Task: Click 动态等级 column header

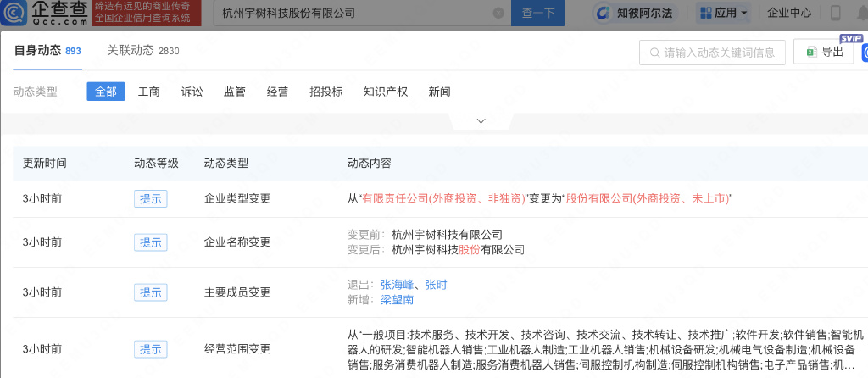Action: click(156, 164)
